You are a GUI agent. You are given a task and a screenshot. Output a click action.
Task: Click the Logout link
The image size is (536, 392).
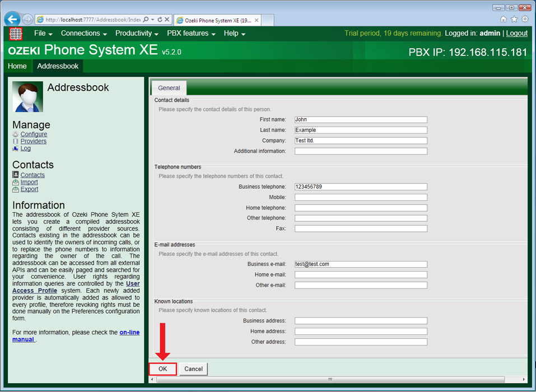(517, 34)
